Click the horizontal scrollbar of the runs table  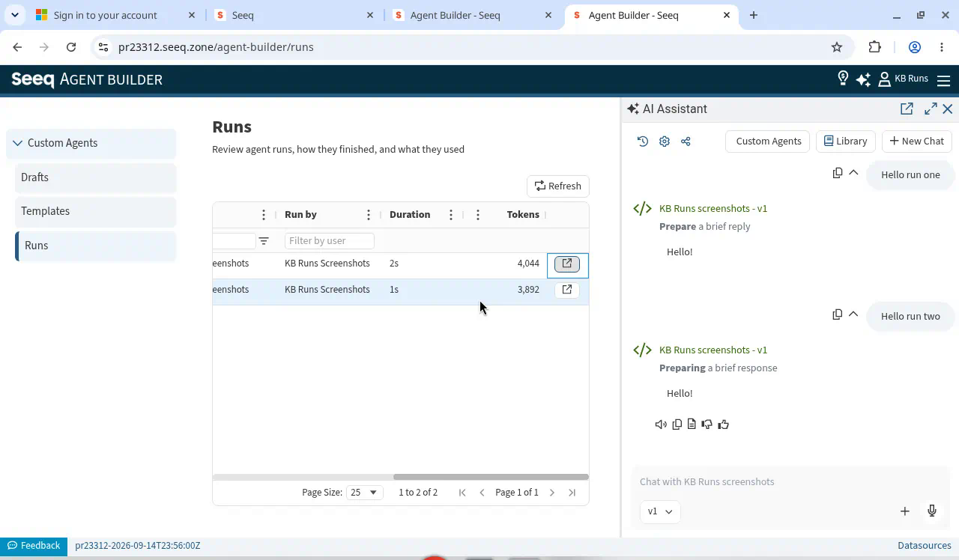click(x=491, y=477)
